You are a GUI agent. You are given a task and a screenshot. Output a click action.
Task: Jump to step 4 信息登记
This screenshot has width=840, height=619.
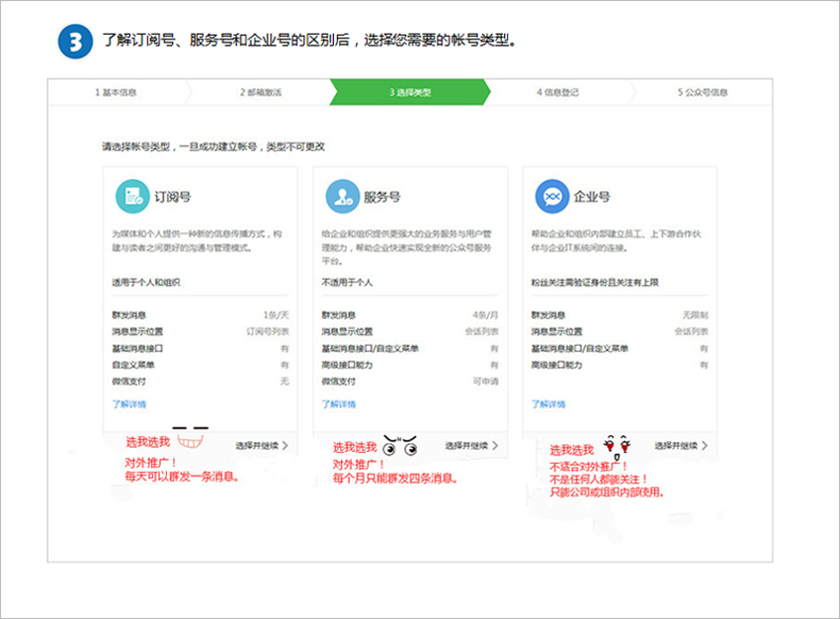(x=555, y=92)
